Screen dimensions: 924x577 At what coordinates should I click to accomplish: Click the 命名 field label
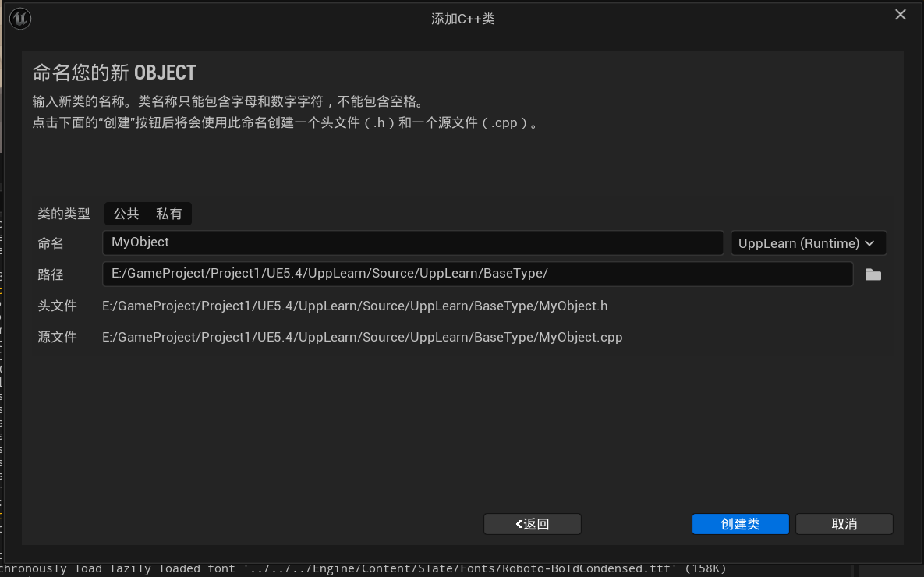click(x=50, y=242)
